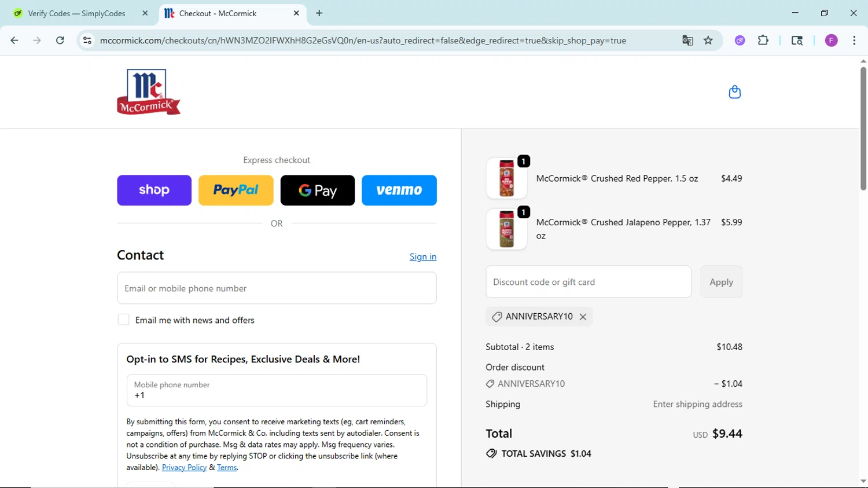This screenshot has height=488, width=868.
Task: Click the Express checkout heading
Action: [x=277, y=160]
